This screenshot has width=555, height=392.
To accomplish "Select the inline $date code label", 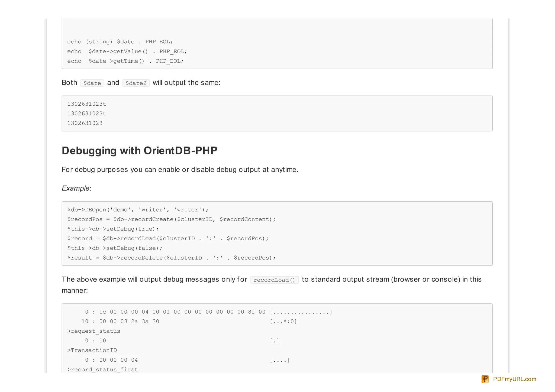I will [92, 83].
